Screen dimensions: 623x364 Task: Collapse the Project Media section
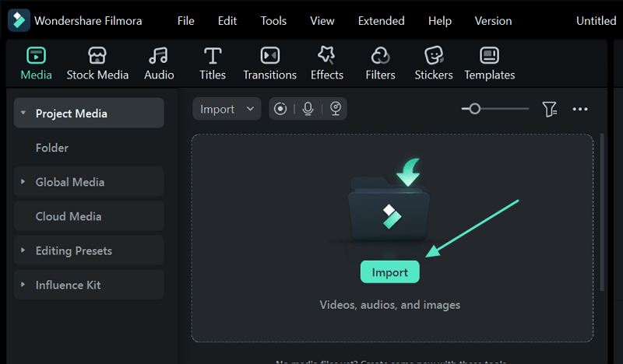point(23,114)
